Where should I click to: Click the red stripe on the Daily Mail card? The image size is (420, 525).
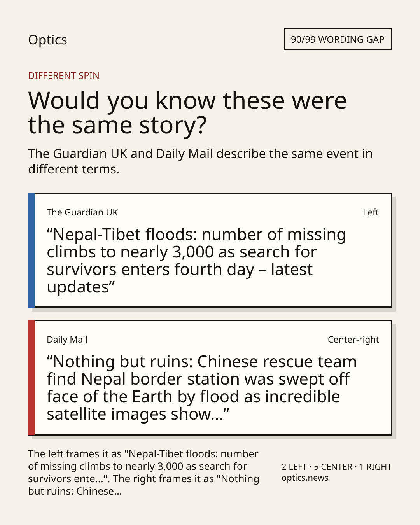[31, 377]
